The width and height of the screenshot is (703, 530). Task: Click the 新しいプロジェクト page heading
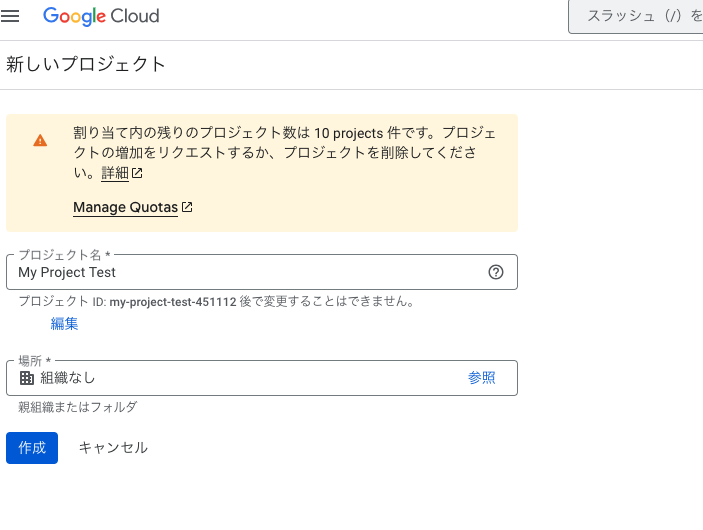pyautogui.click(x=86, y=65)
